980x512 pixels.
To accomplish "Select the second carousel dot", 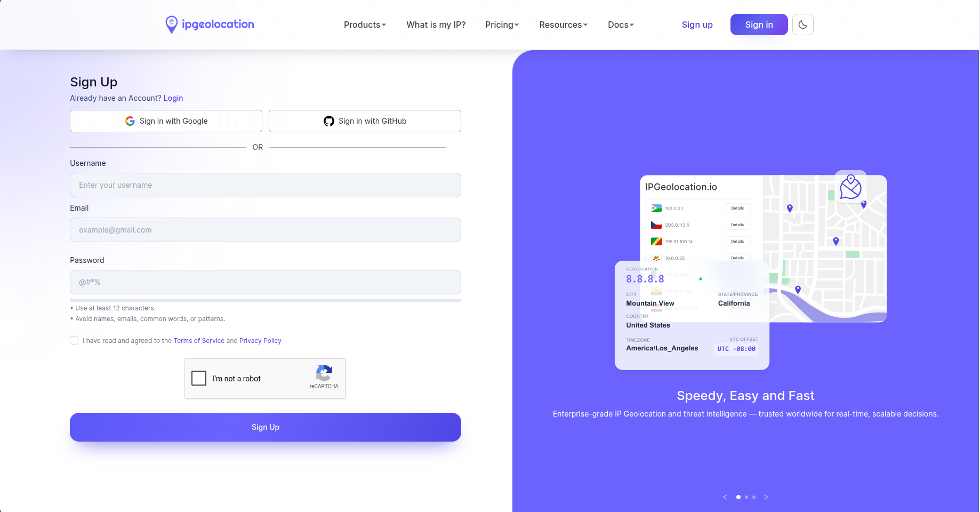I will 746,497.
